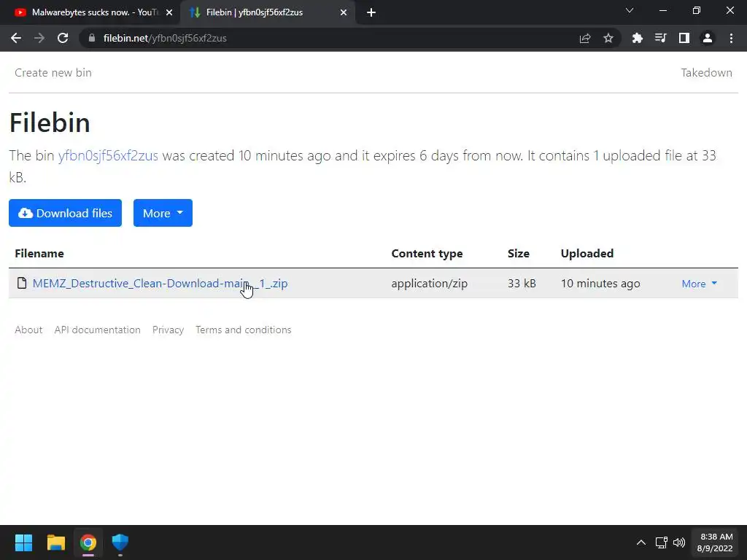This screenshot has width=747, height=560.
Task: Click the file icon beside MEMZ zip
Action: pos(22,283)
